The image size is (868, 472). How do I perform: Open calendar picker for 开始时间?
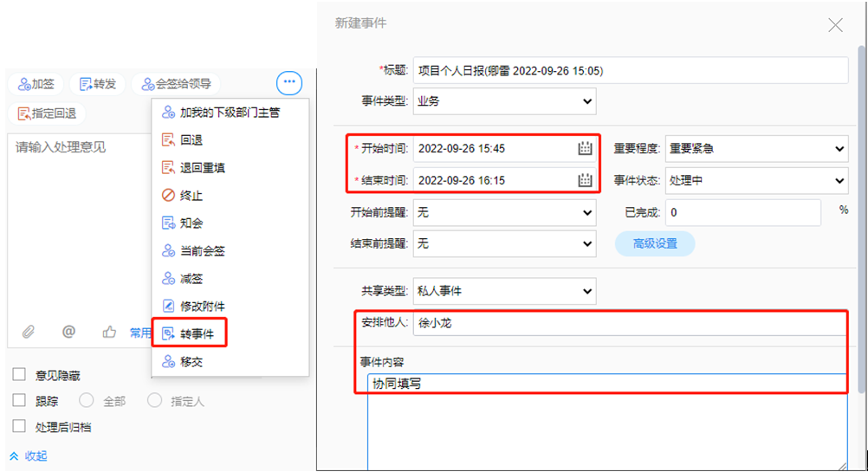(x=585, y=148)
